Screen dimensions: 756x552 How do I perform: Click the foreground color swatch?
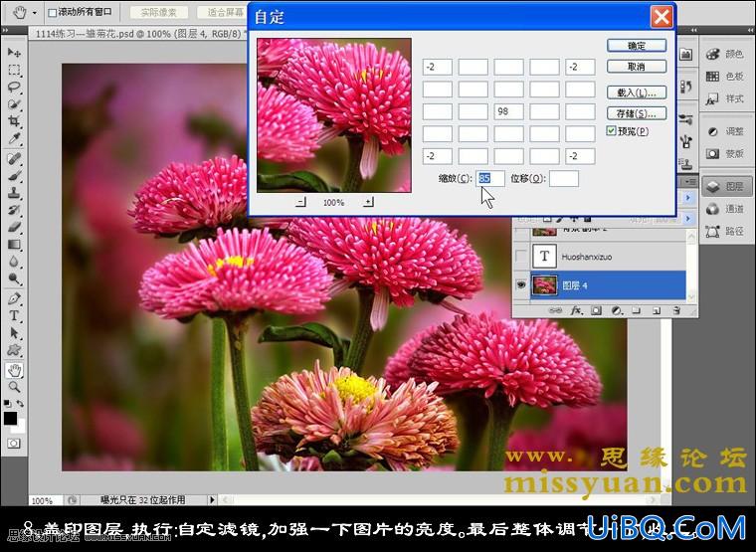9,418
